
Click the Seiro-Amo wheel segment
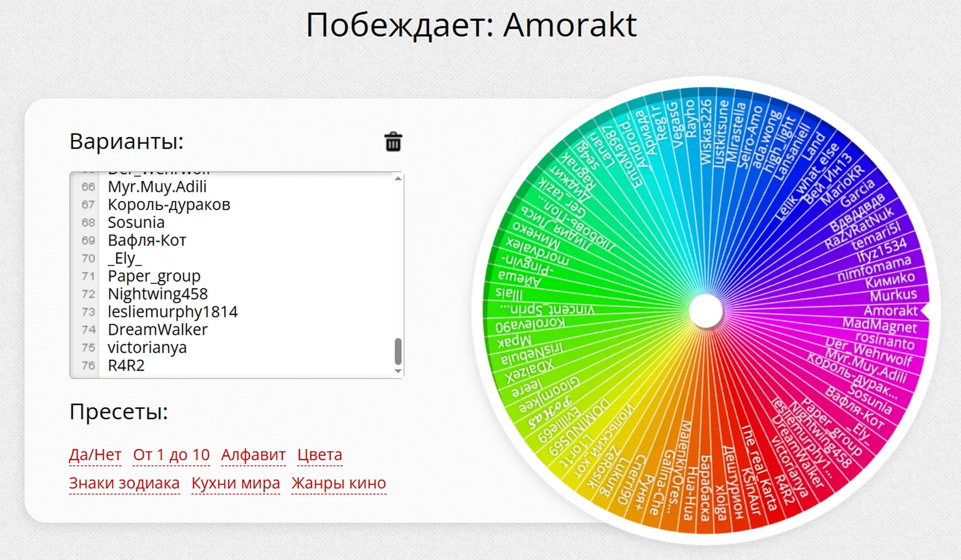pyautogui.click(x=750, y=137)
